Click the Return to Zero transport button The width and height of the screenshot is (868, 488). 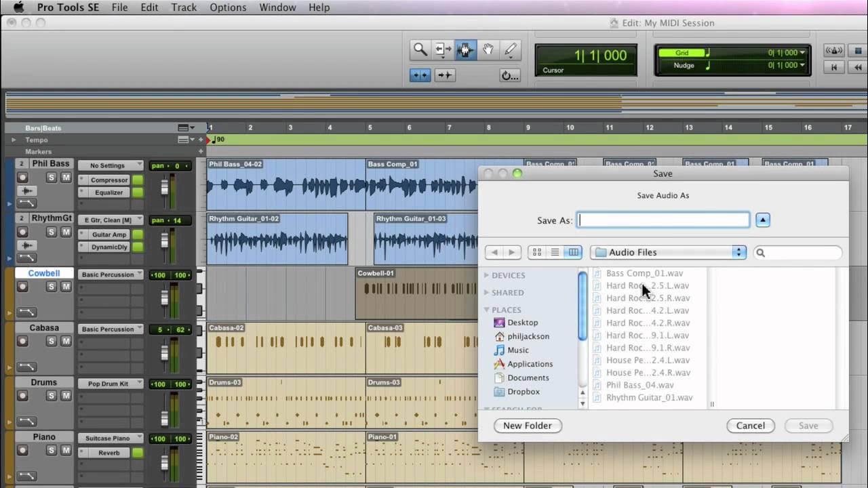click(x=833, y=66)
